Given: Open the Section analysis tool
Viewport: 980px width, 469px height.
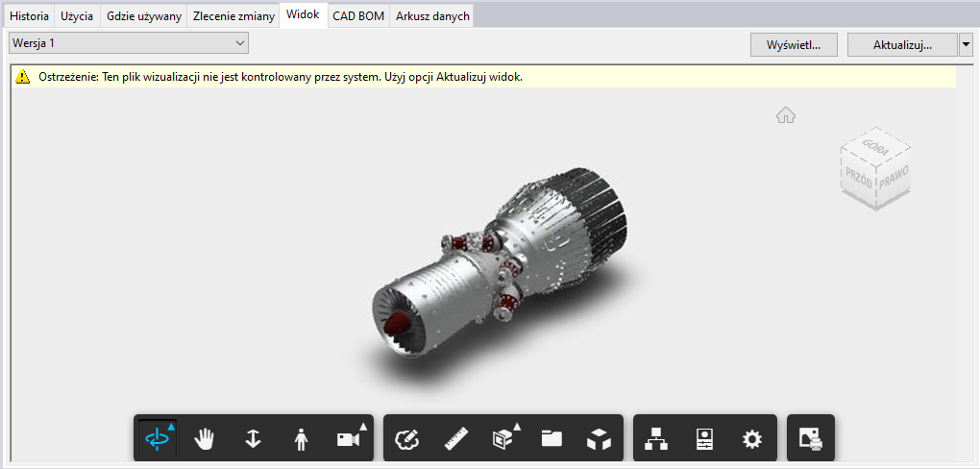Looking at the screenshot, I should [503, 439].
